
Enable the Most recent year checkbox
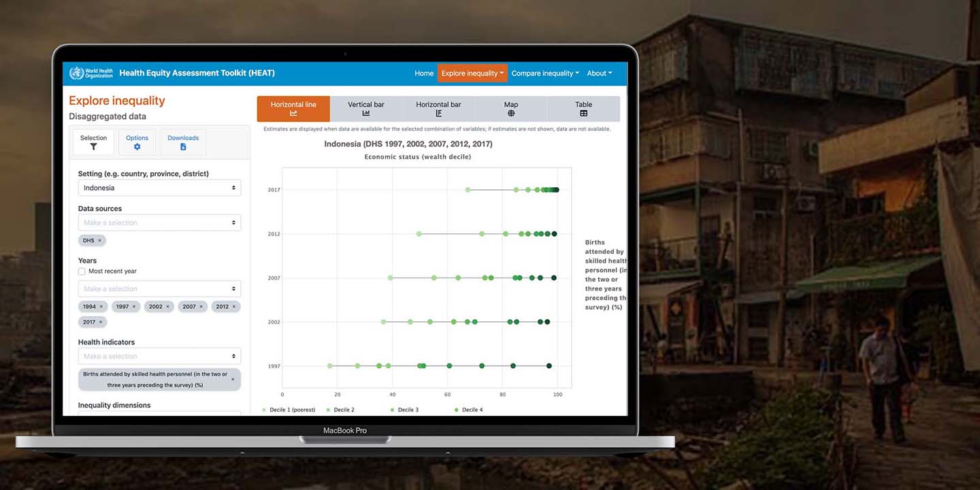[82, 271]
